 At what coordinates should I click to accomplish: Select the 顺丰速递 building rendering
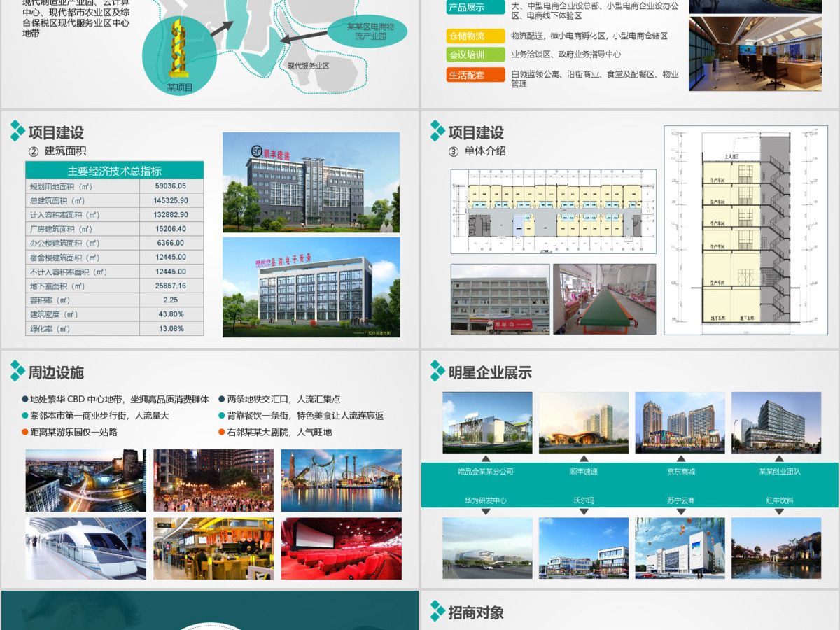click(x=311, y=183)
